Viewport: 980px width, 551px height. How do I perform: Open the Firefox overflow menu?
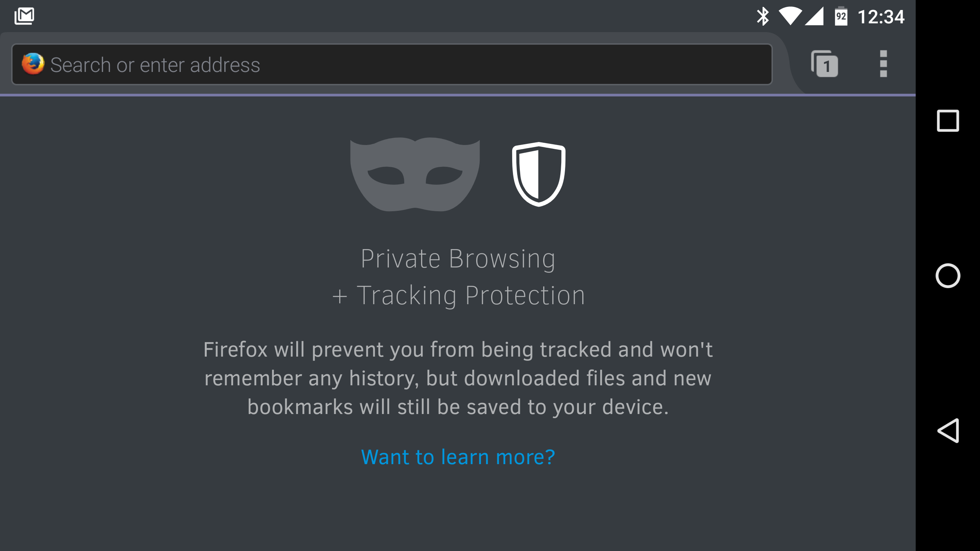click(x=883, y=64)
